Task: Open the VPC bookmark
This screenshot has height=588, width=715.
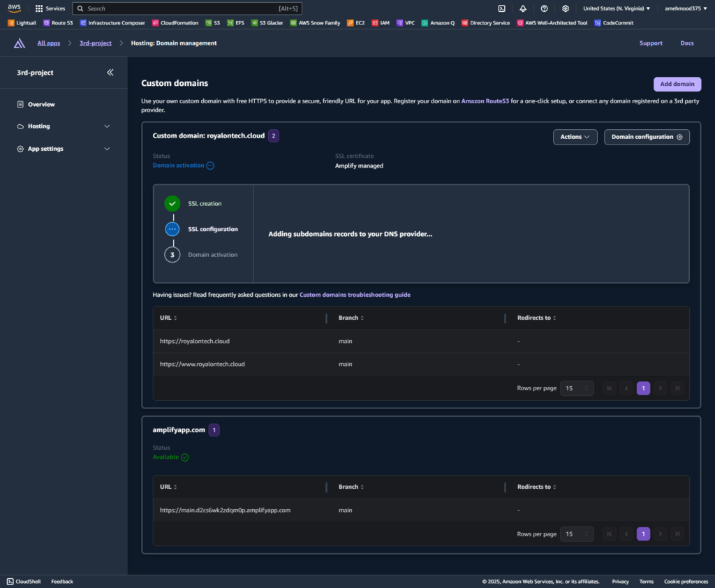Action: (x=406, y=23)
